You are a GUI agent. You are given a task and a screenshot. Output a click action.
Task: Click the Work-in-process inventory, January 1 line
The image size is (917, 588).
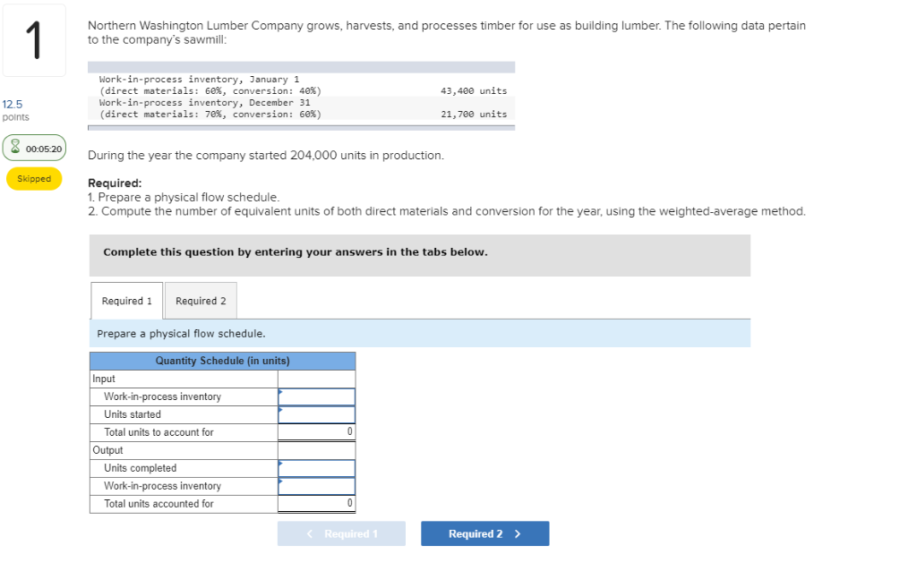tap(199, 79)
